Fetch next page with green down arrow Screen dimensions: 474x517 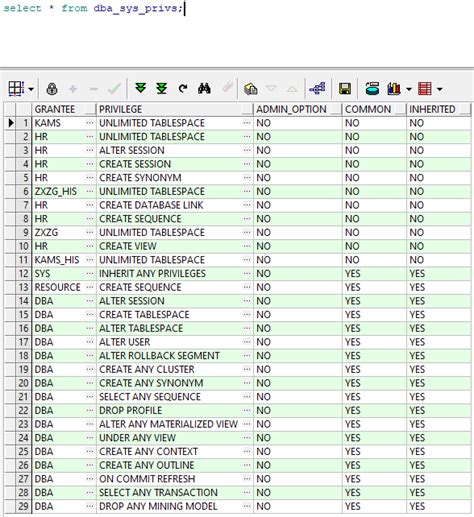pos(140,88)
